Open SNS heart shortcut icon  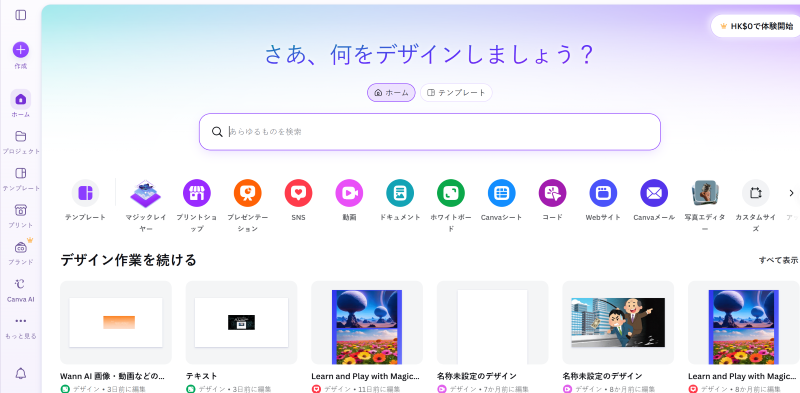tap(298, 193)
